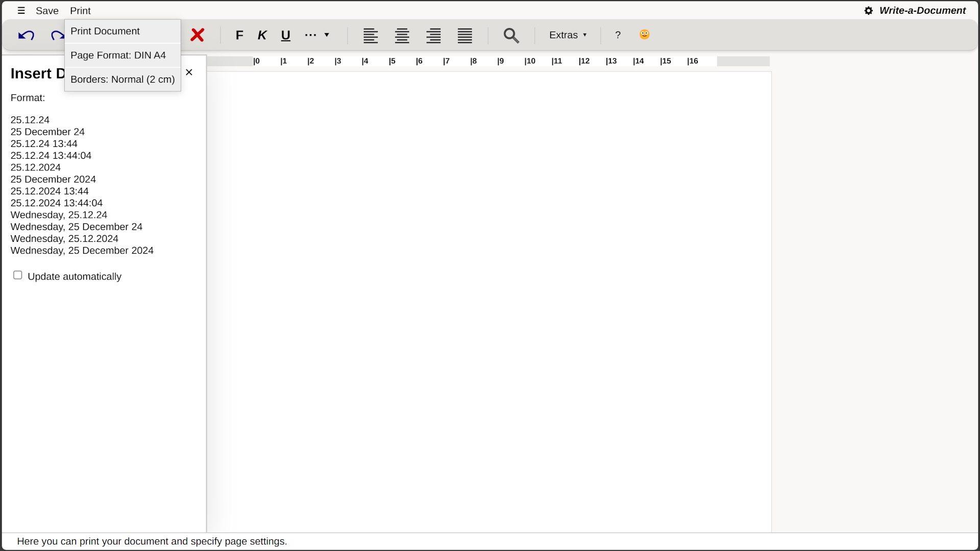Select centered text alignment

click(x=402, y=36)
